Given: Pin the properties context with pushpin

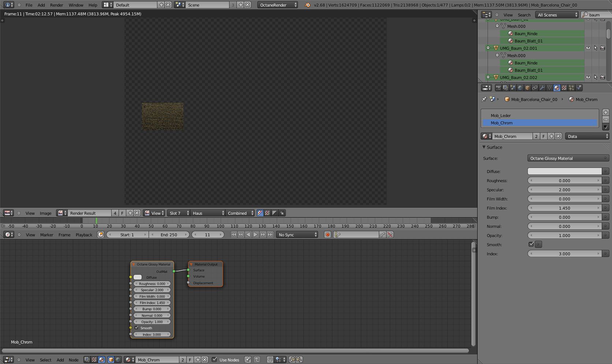Looking at the screenshot, I should click(x=484, y=99).
